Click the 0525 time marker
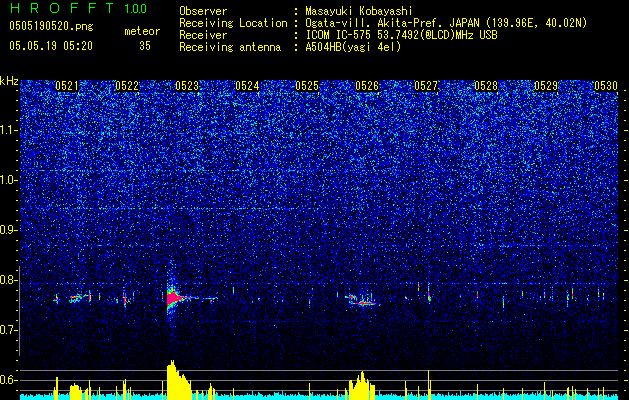Image resolution: width=629 pixels, height=400 pixels. [307, 86]
